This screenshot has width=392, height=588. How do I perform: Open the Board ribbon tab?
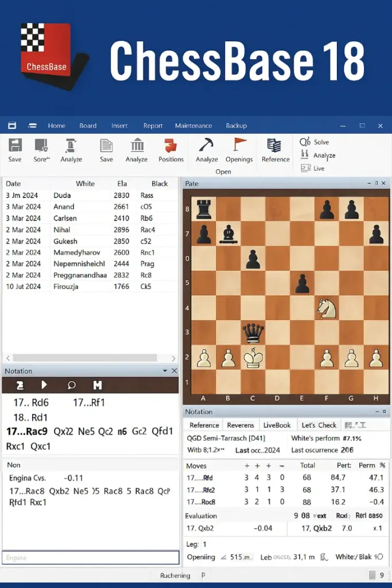click(x=88, y=126)
